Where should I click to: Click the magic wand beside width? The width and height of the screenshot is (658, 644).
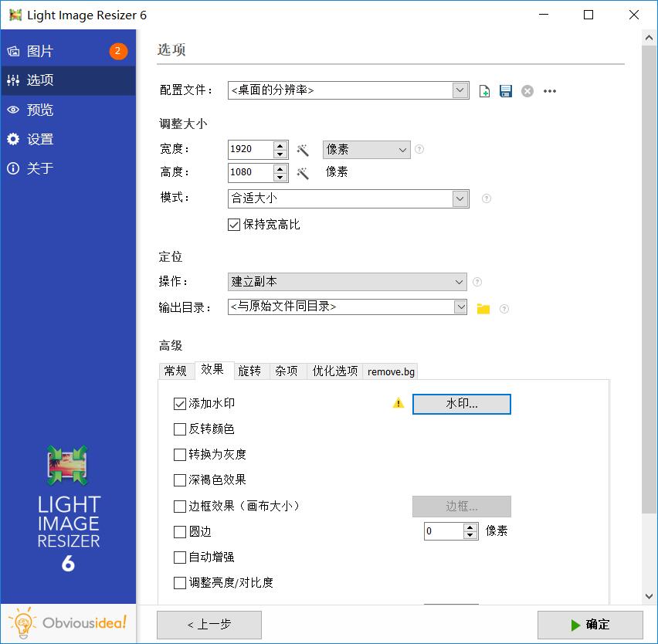(304, 150)
